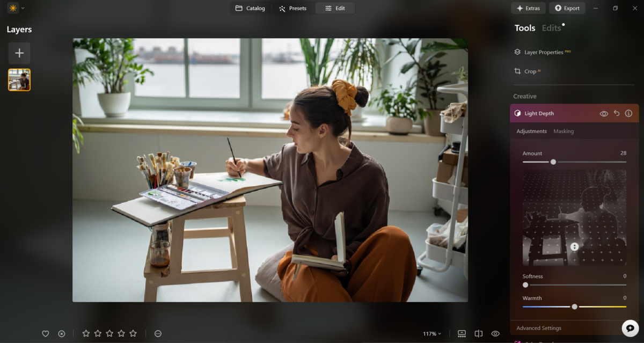Switch to the Catalog tab
Screen dimensions: 644x343
pyautogui.click(x=250, y=8)
